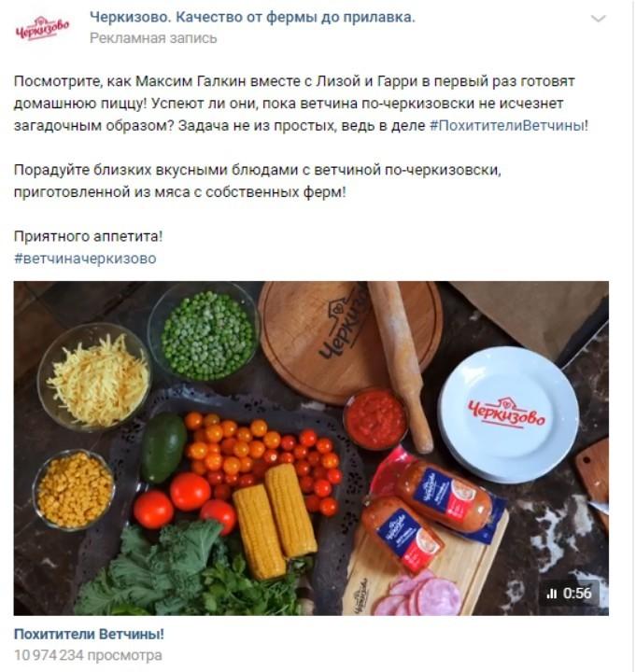The height and width of the screenshot is (672, 636).
Task: Click the equalizer bars icon beside 0:56
Action: pos(552,594)
